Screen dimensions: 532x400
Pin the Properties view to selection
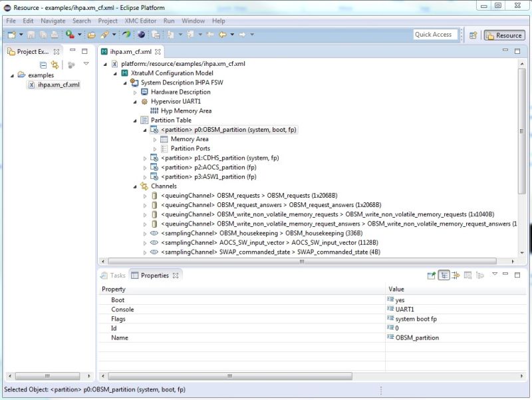click(431, 276)
